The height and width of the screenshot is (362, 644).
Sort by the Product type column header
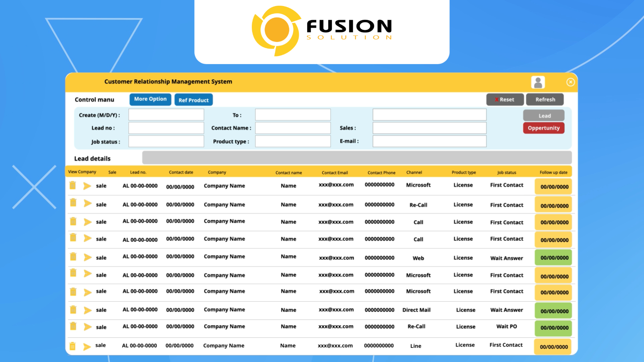pyautogui.click(x=464, y=172)
